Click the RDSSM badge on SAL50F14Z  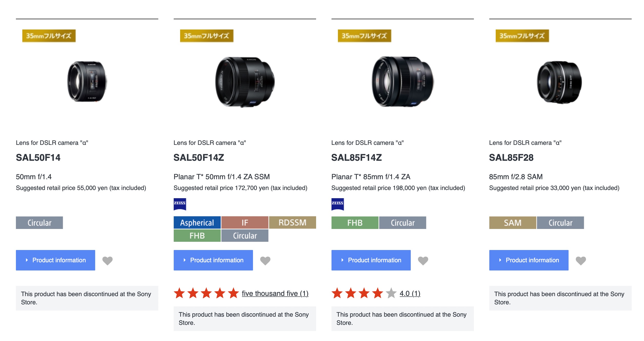[292, 223]
